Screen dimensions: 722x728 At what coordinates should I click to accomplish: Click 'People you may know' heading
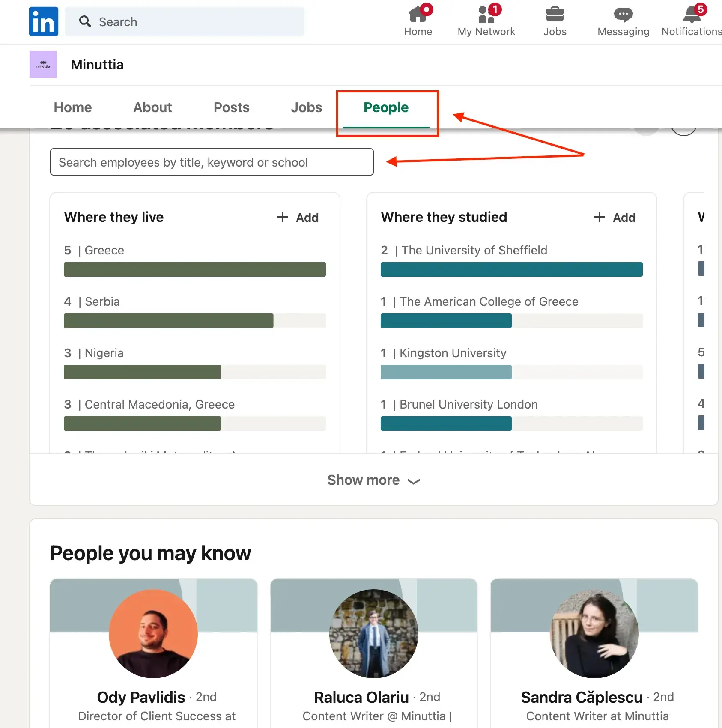click(x=151, y=553)
